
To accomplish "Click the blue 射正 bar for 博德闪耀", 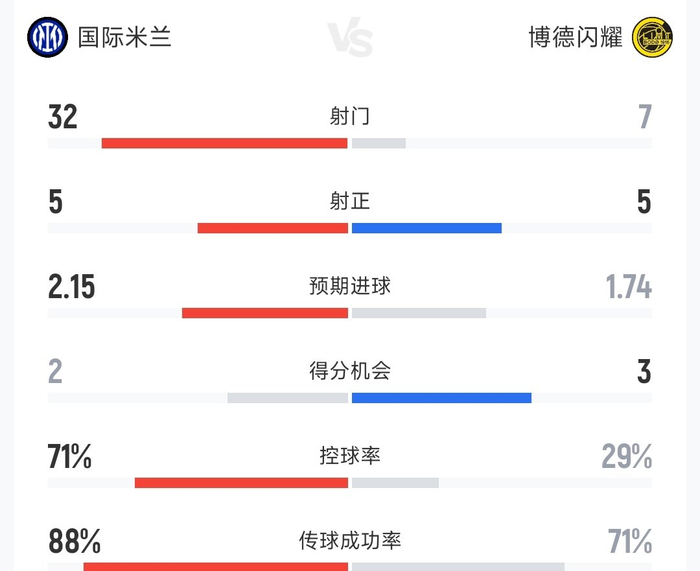I will pos(426,228).
